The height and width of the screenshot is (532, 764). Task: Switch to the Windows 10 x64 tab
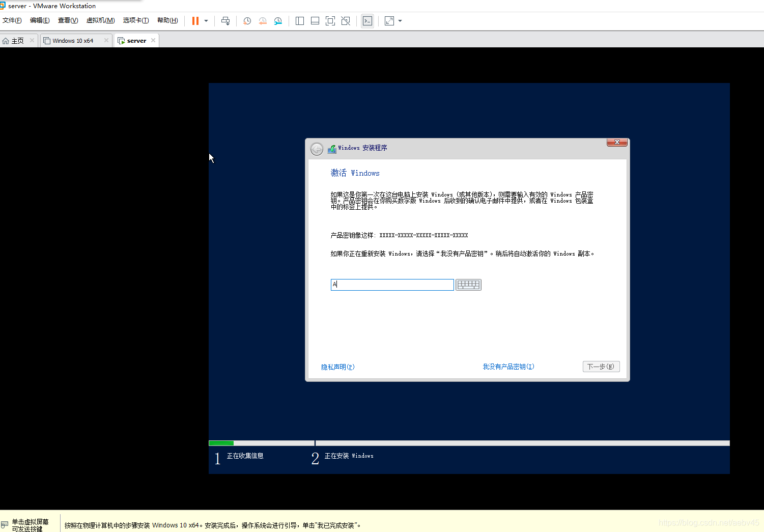tap(73, 41)
